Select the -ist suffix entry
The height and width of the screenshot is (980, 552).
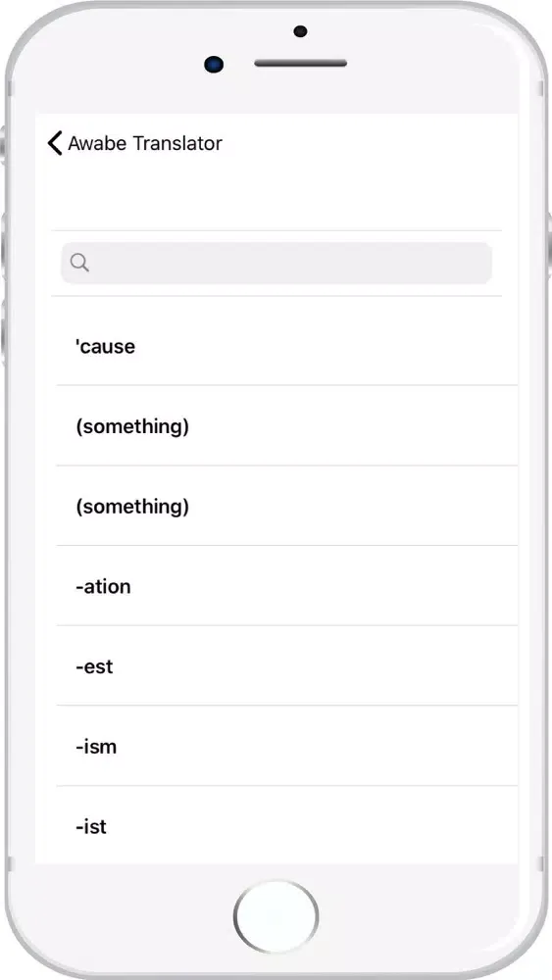pyautogui.click(x=287, y=825)
